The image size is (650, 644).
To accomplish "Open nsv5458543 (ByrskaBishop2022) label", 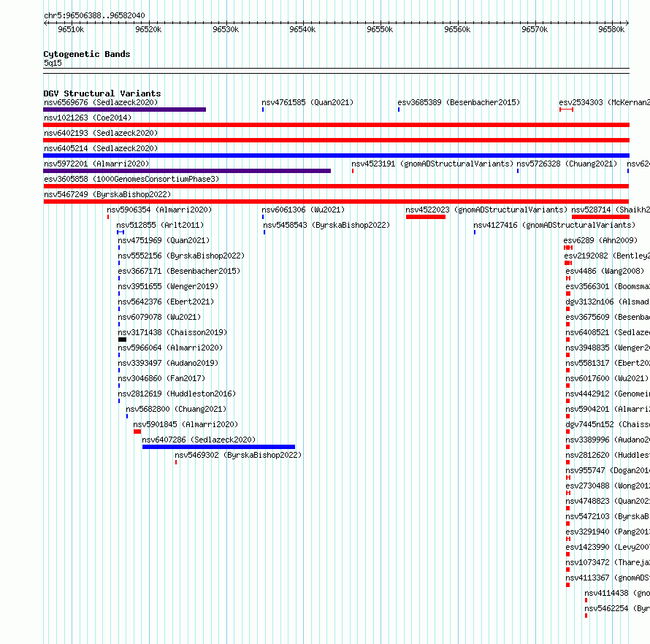I will pos(326,225).
